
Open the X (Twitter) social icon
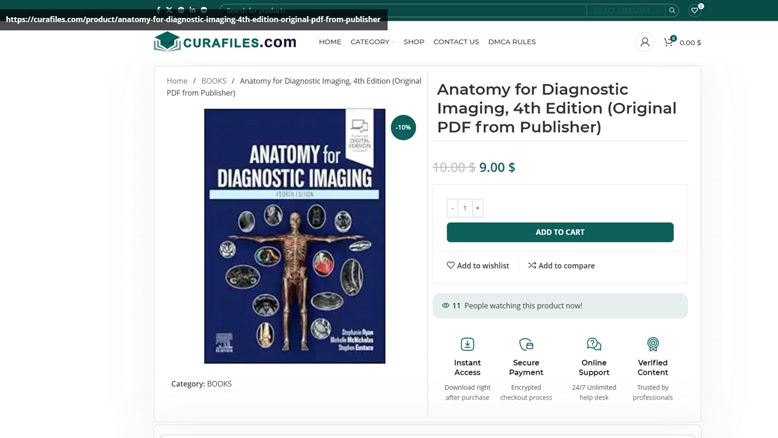point(169,10)
